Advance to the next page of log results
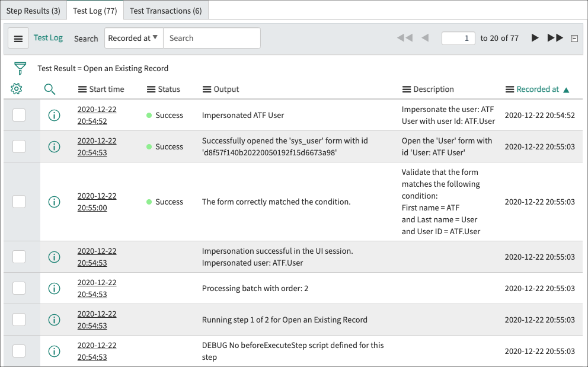588x367 pixels. coord(535,37)
